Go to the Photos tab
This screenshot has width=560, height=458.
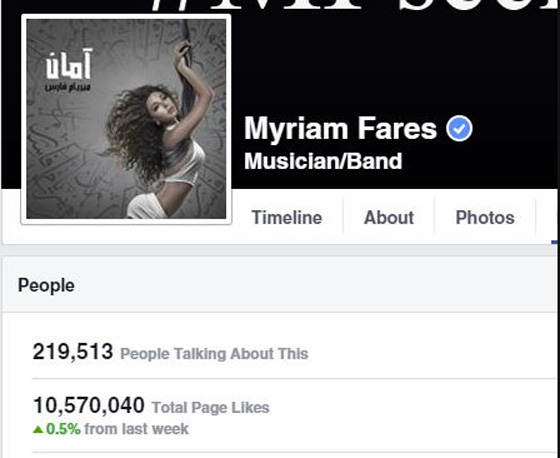(x=485, y=217)
